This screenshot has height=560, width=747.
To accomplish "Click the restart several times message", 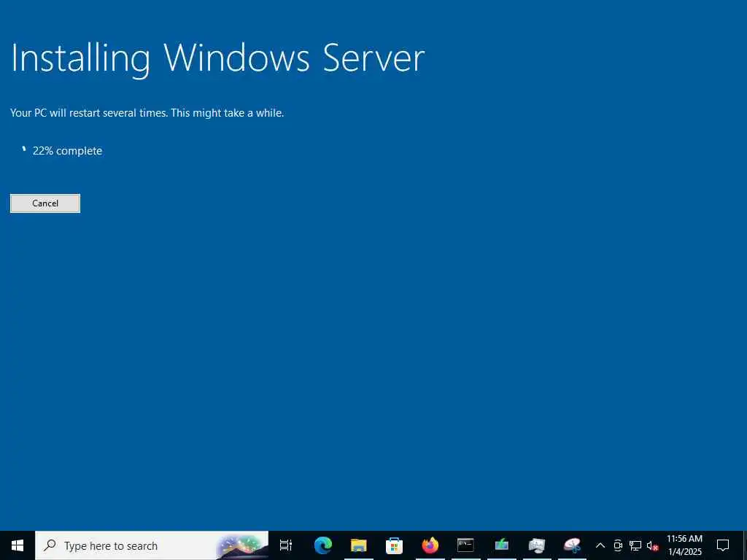I will (147, 113).
